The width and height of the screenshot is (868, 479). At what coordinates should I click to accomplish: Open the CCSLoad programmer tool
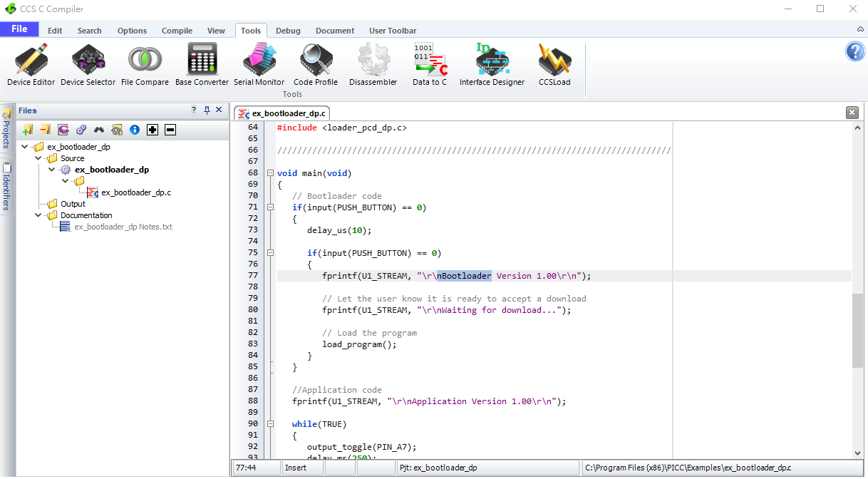point(554,66)
